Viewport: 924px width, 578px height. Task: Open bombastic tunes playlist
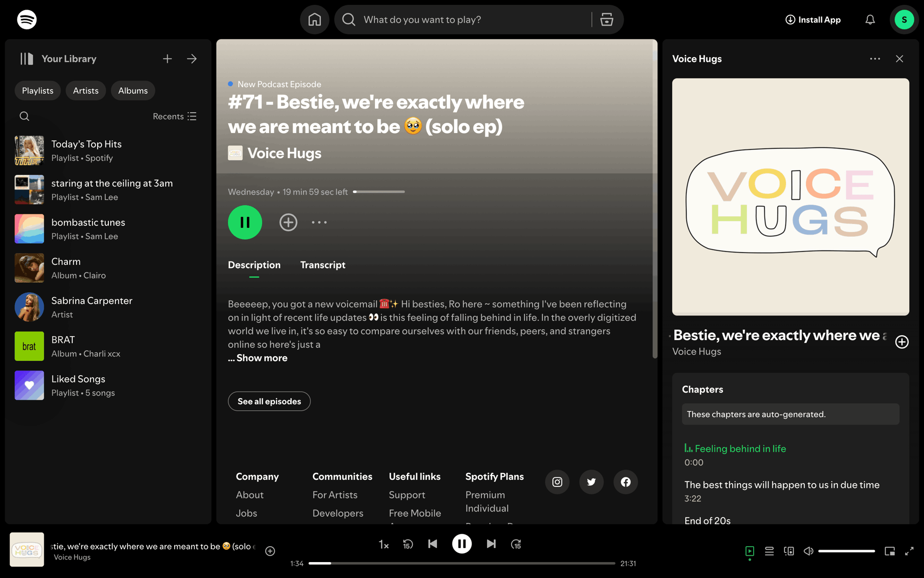[x=108, y=229]
